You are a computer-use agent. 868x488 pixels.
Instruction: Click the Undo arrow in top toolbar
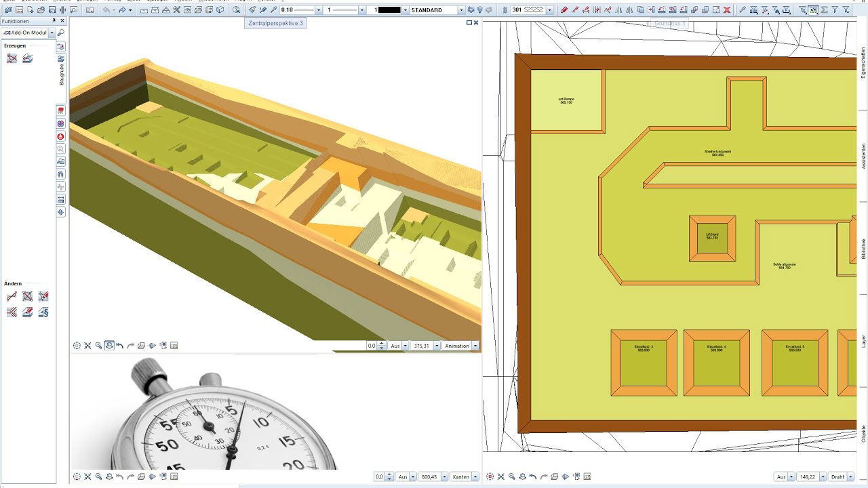(106, 10)
